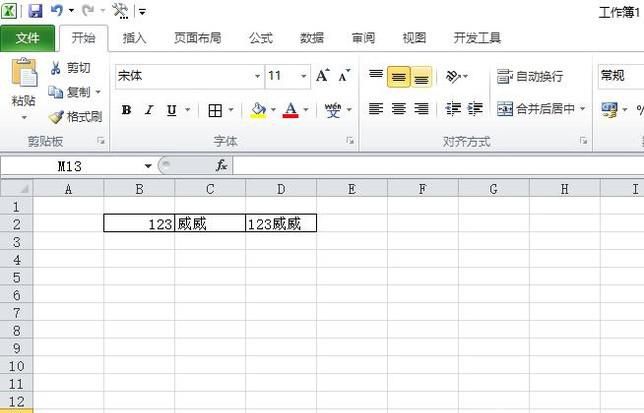Switch to the 视图 View tab
This screenshot has height=413, width=644.
point(414,38)
